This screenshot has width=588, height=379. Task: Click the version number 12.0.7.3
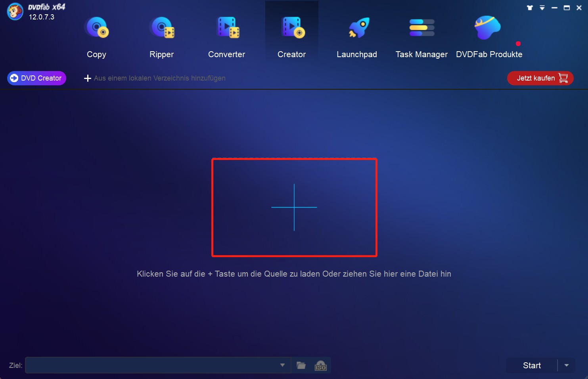point(41,17)
